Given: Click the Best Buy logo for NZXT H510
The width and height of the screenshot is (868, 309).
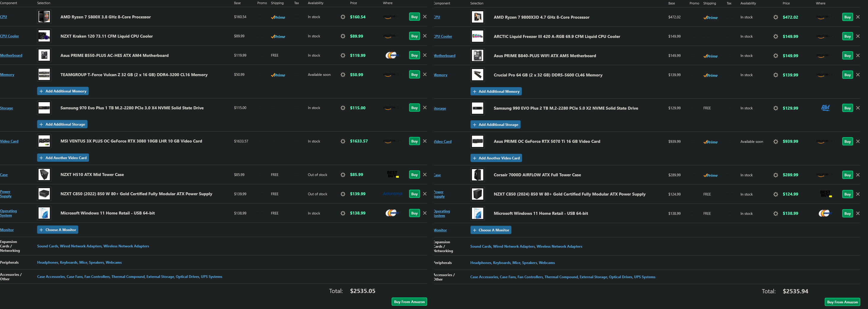Looking at the screenshot, I should pos(392,174).
